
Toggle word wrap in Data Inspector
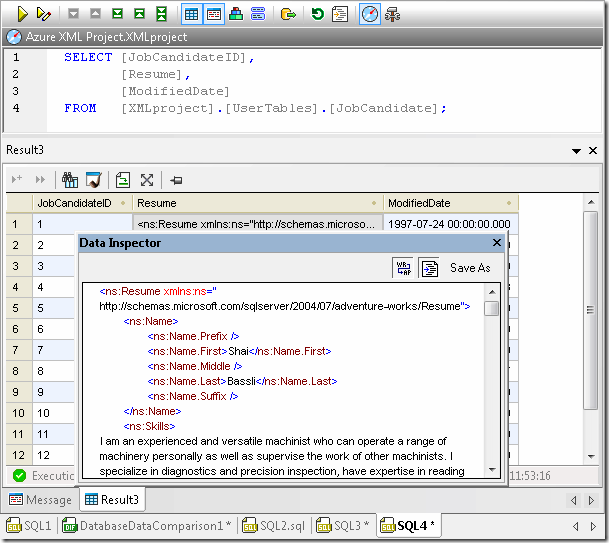point(404,268)
